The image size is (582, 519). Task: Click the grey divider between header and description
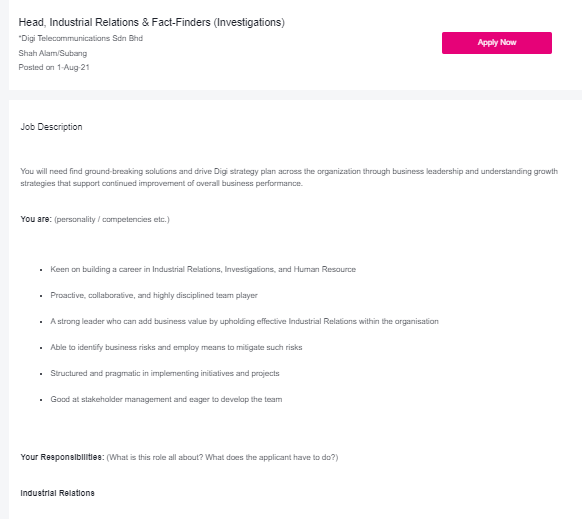tap(295, 95)
